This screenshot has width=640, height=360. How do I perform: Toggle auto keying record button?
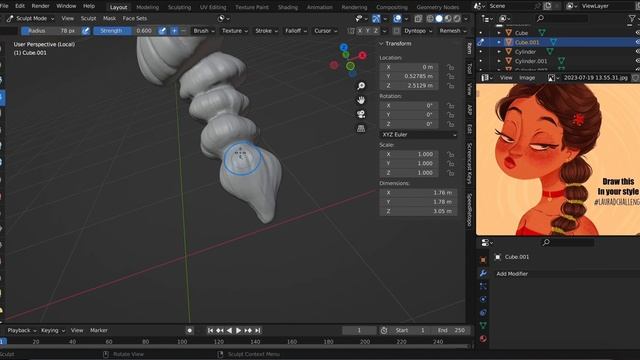189,330
